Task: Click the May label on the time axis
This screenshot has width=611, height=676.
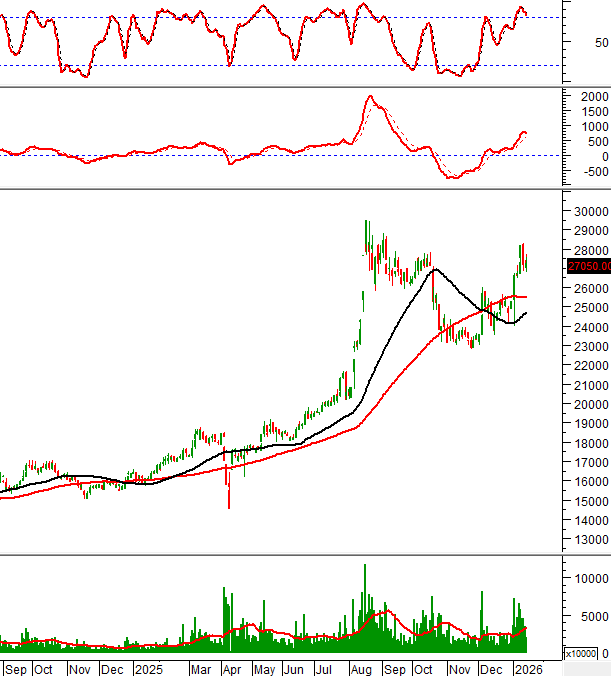Action: click(264, 668)
